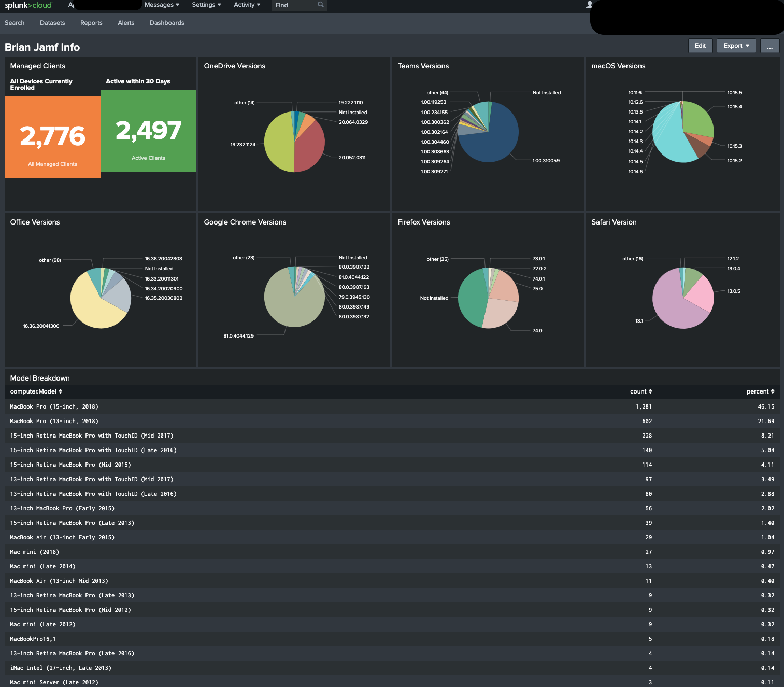The height and width of the screenshot is (687, 784).
Task: Select row 'Mac mini (Late 2012)'
Action: [x=392, y=624]
